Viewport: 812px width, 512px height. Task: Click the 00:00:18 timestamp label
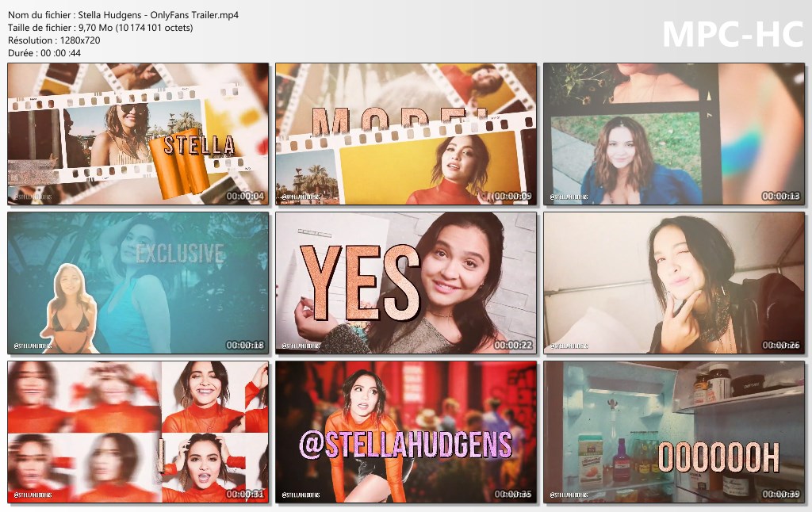tap(245, 345)
